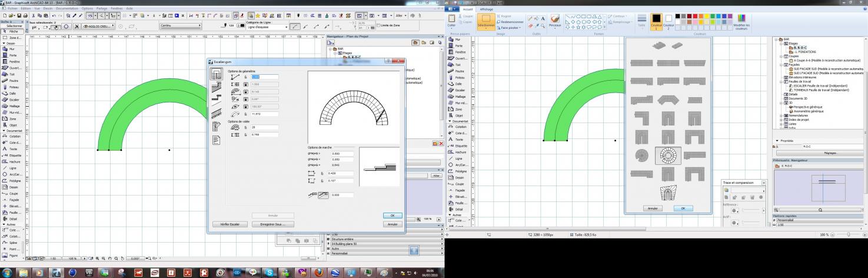Toggle lock beside the third geometry field
Viewport: 868px width, 278px height.
click(x=245, y=91)
